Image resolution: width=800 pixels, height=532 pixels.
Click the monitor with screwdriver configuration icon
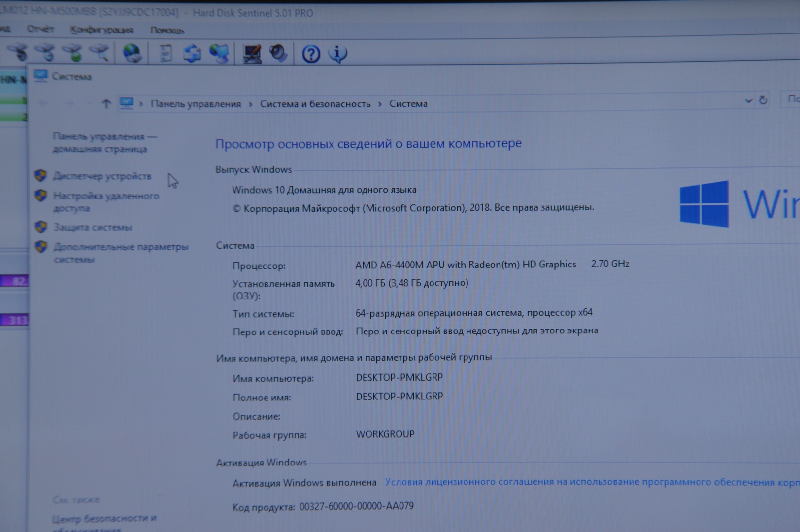(x=252, y=53)
